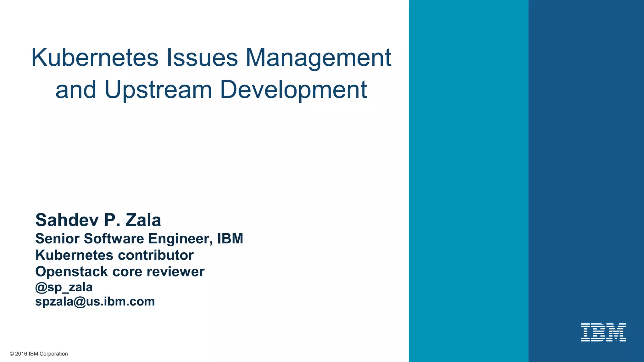Select the teal vertical color panel
644x362 pixels.
(469, 181)
